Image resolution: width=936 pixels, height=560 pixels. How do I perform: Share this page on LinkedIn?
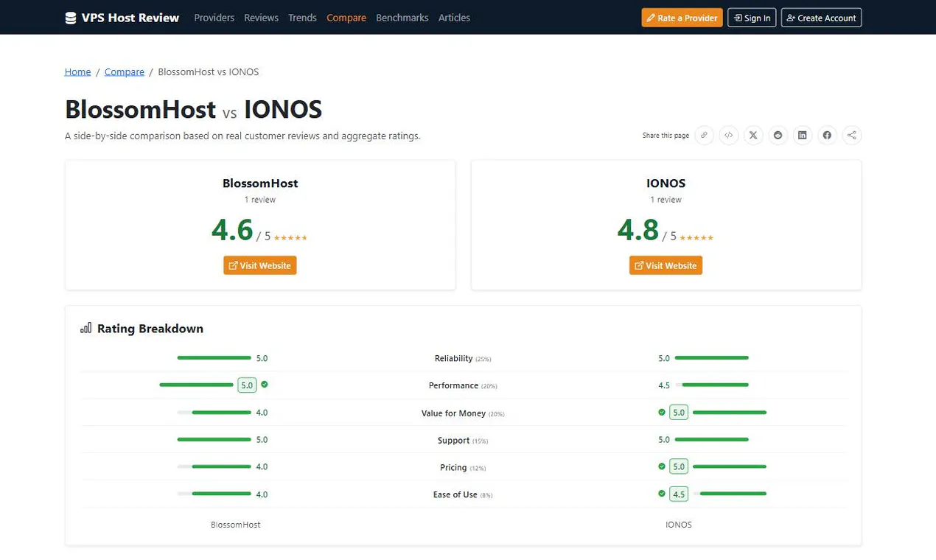pyautogui.click(x=803, y=135)
